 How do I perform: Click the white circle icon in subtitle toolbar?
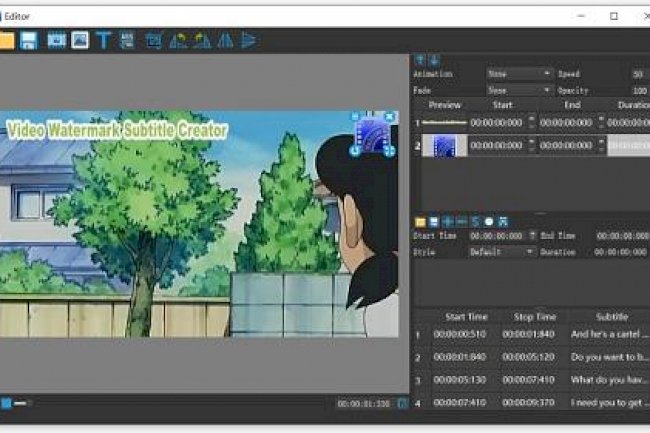click(489, 222)
